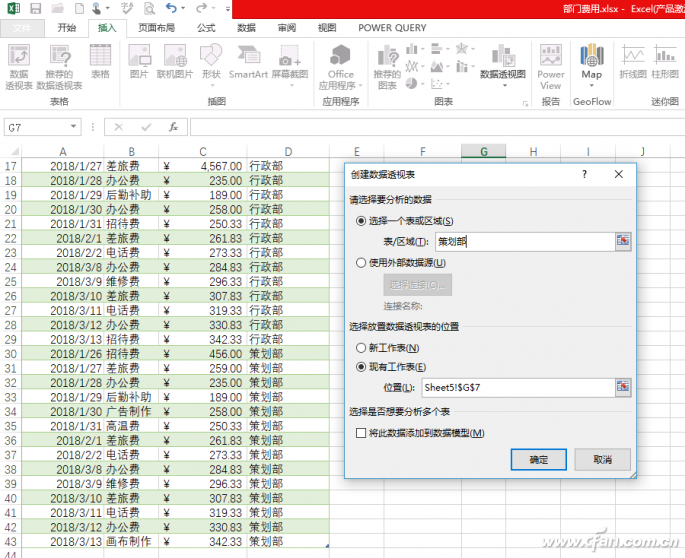The image size is (685, 558).
Task: Insert a Column sparkline
Action: coord(665,61)
